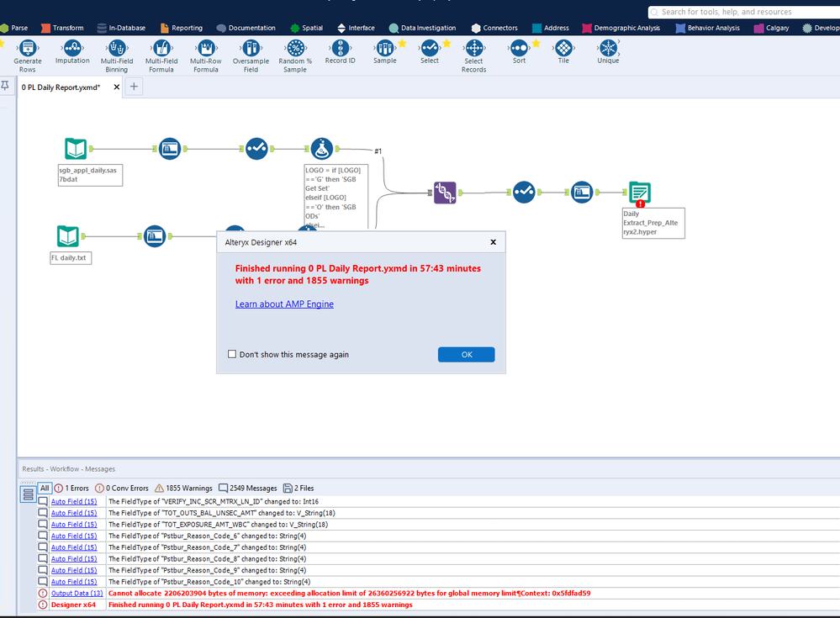Image resolution: width=840 pixels, height=618 pixels.
Task: Close the Alteryx Designer x64 dialog
Action: 493,242
